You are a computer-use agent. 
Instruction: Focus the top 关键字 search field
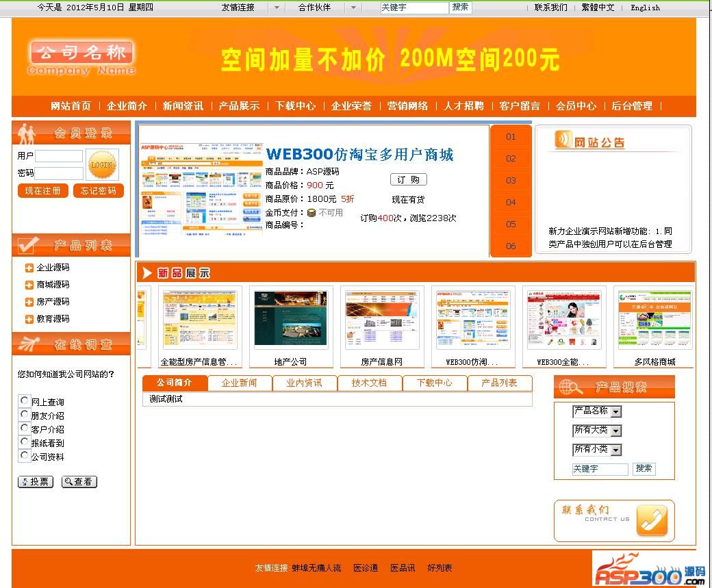click(414, 8)
